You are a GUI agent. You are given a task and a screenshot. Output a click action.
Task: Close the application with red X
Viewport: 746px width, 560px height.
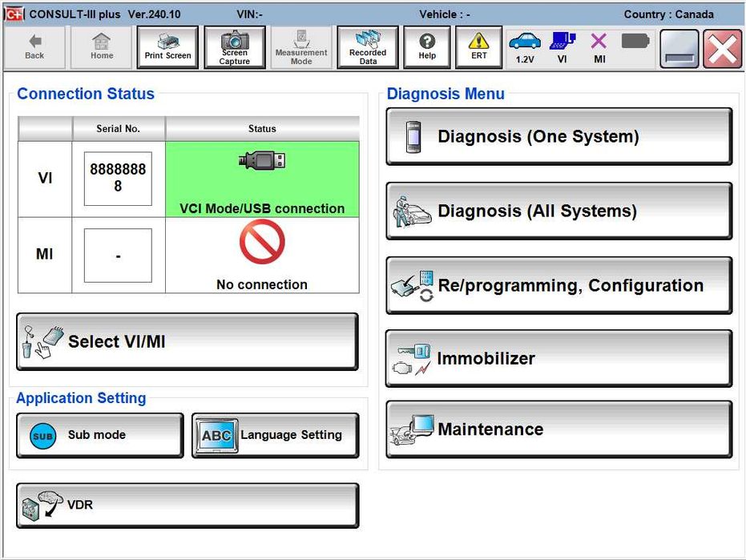pyautogui.click(x=722, y=48)
